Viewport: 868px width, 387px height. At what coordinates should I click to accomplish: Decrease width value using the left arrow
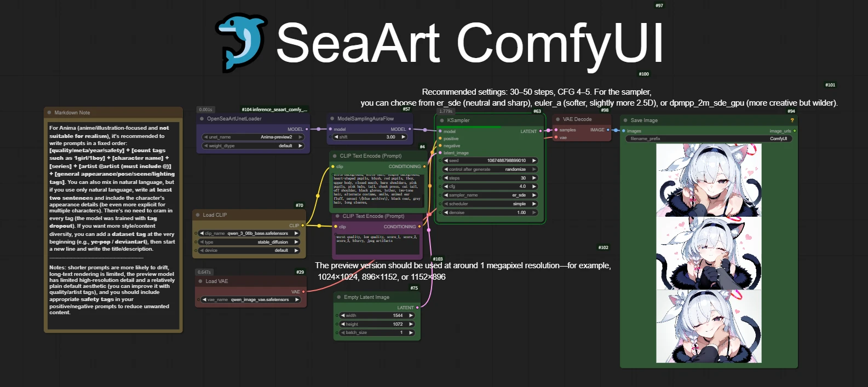point(343,316)
